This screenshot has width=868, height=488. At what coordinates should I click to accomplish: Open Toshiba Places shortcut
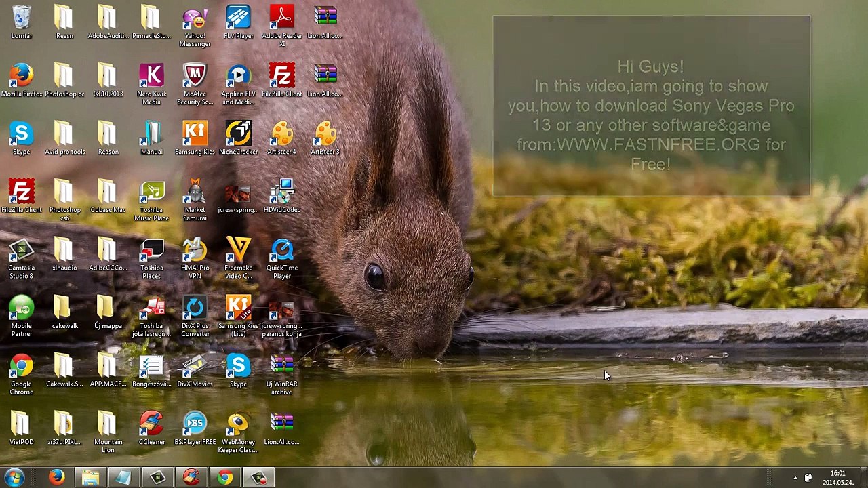click(x=151, y=258)
